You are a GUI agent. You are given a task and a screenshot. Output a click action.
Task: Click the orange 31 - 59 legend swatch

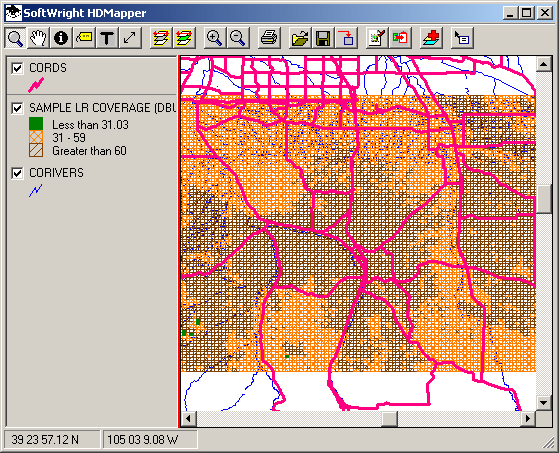click(36, 137)
